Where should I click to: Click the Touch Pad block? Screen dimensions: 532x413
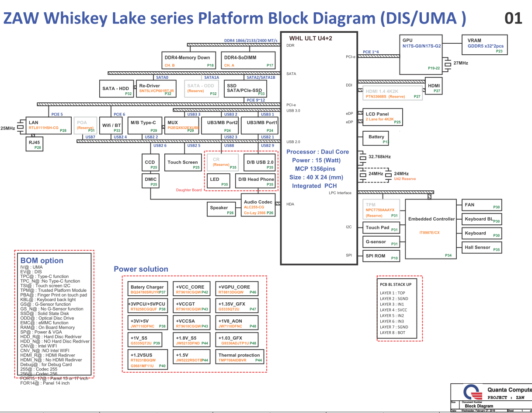382,228
